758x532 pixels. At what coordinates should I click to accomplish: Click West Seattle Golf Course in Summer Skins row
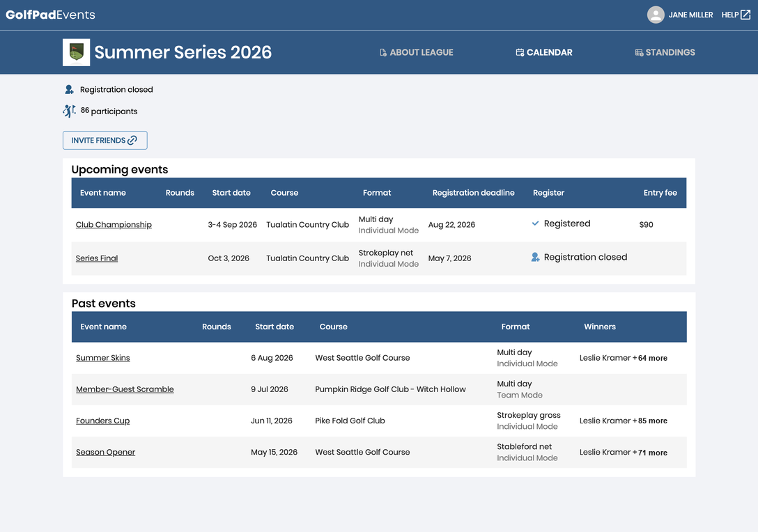tap(362, 357)
